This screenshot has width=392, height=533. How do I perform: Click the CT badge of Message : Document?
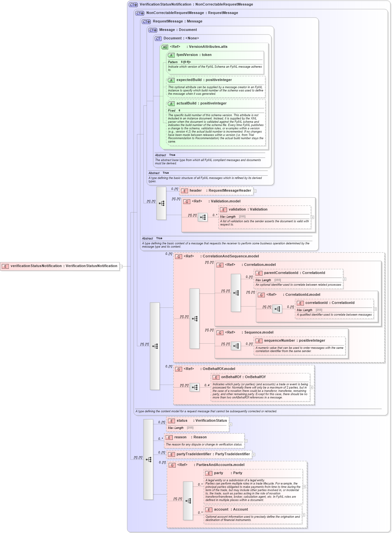pos(153,30)
